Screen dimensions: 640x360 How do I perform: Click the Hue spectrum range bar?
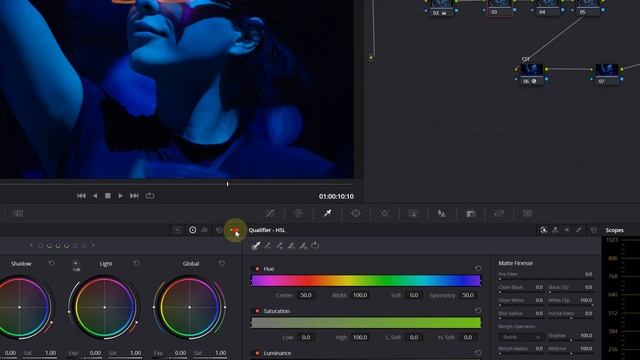pyautogui.click(x=366, y=280)
